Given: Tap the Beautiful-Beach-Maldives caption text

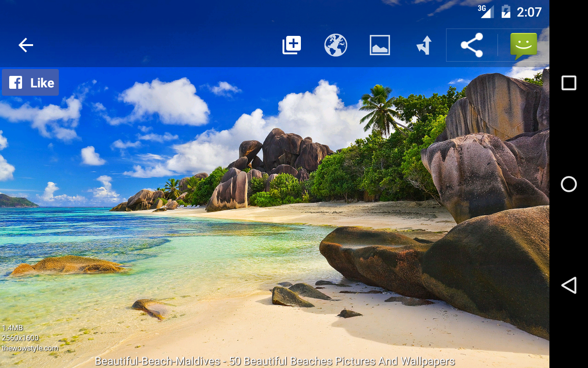Looking at the screenshot, I should pos(275,361).
